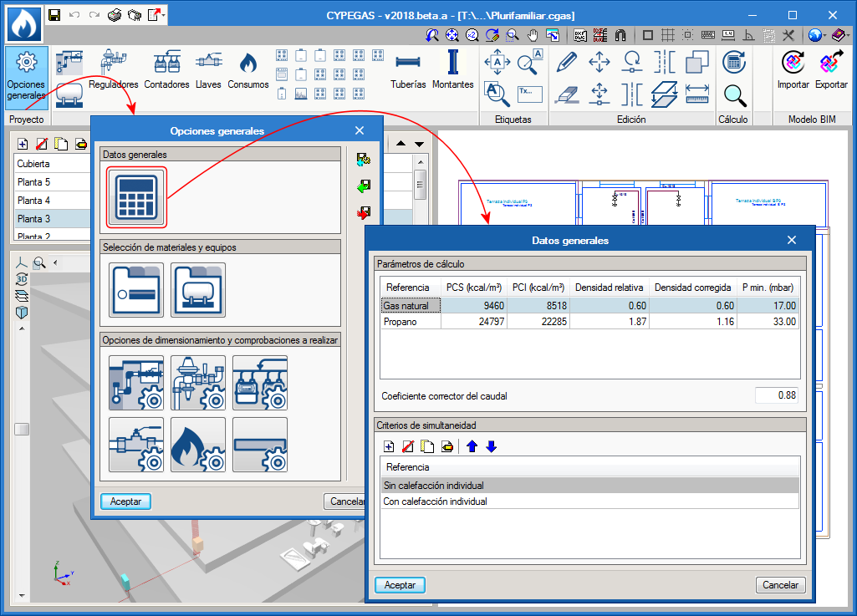Viewport: 857px width, 616px height.
Task: Click Exportar in Modelo BIM
Action: click(831, 69)
